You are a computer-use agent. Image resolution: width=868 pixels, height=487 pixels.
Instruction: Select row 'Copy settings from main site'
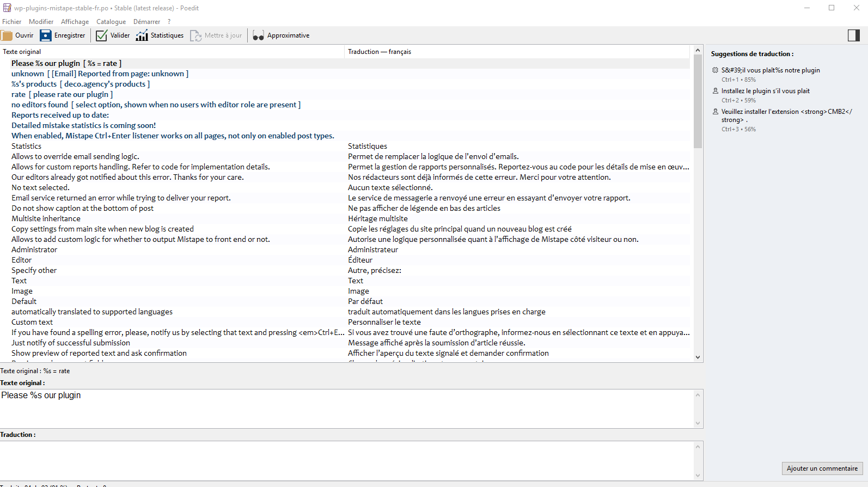(346, 229)
